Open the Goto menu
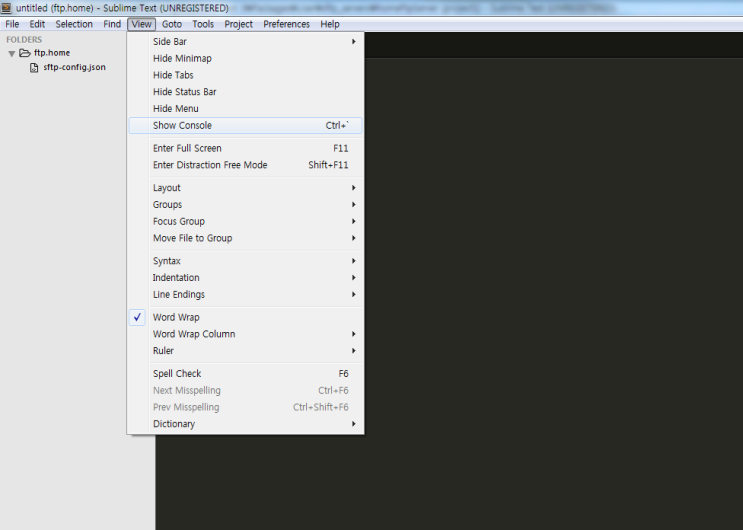 click(172, 24)
